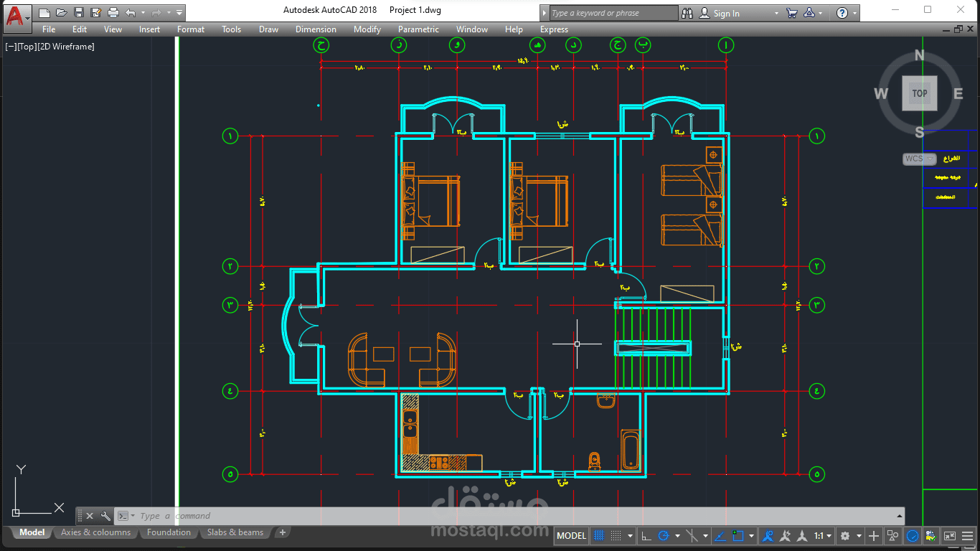Save the drawing with the floppy icon
This screenshot has height=551, width=980.
tap(79, 13)
